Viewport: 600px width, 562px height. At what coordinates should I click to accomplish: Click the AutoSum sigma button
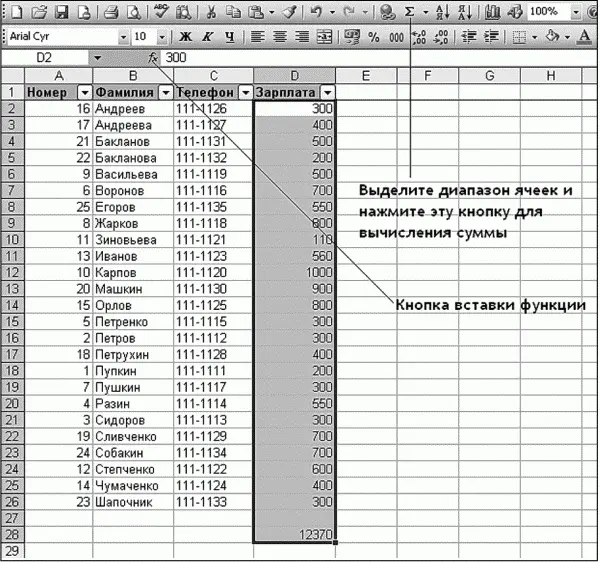click(411, 12)
